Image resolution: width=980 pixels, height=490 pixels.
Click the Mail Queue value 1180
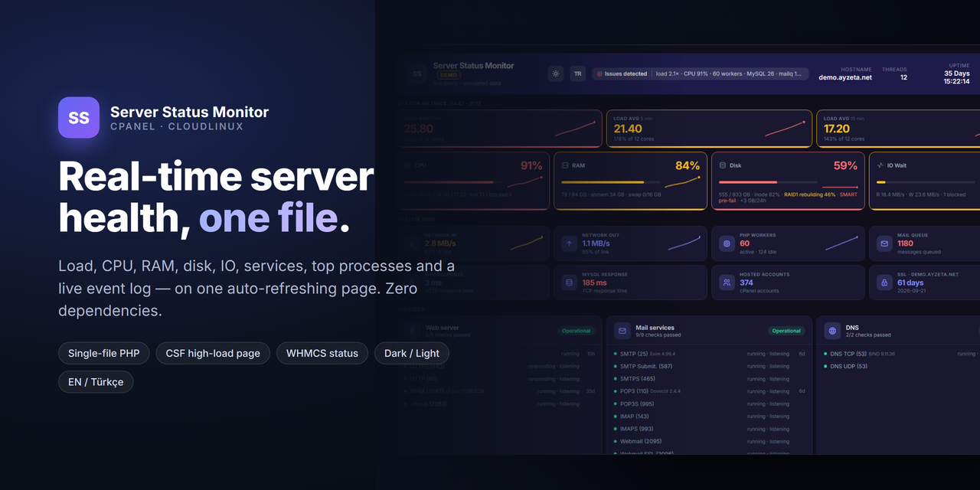[x=905, y=243]
